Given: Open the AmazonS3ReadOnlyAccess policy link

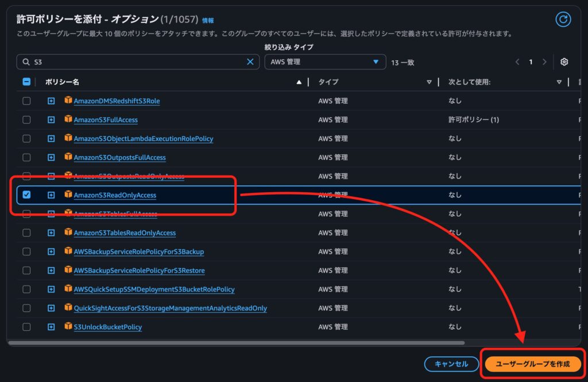Looking at the screenshot, I should point(115,195).
